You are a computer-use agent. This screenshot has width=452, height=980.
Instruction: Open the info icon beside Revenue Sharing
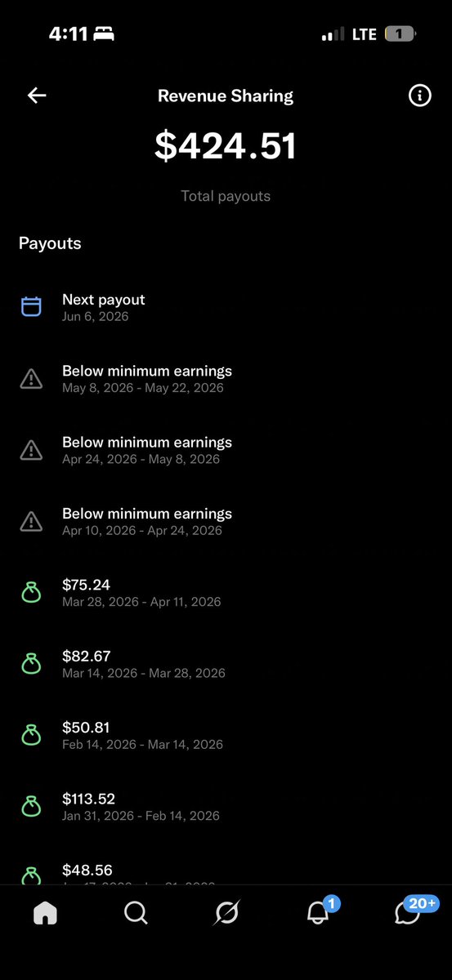pos(419,96)
